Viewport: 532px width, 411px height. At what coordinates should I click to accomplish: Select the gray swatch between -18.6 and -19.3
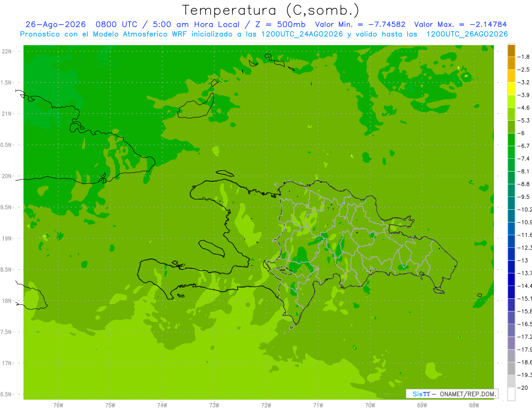(511, 369)
